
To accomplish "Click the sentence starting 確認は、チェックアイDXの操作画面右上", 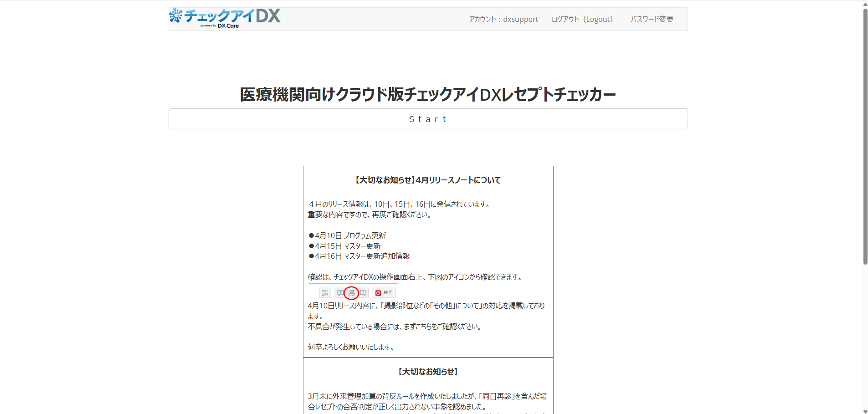I will [x=416, y=277].
